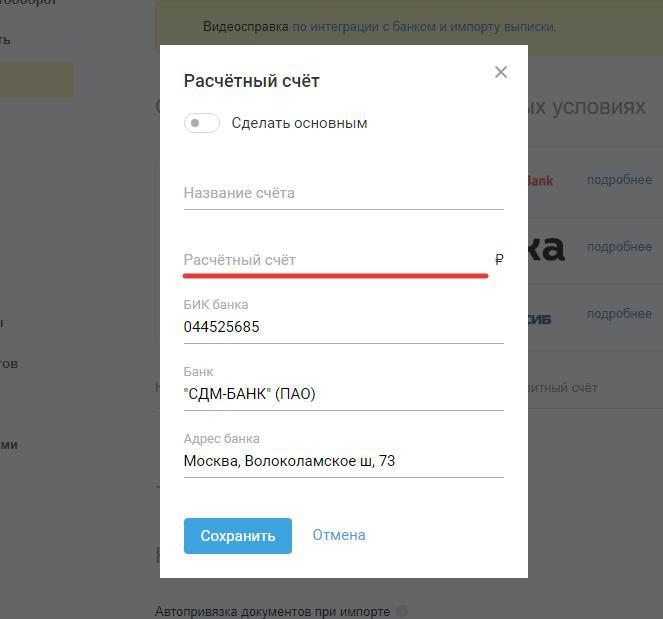Open подробнее beside the large black logo
663x619 pixels.
point(619,247)
